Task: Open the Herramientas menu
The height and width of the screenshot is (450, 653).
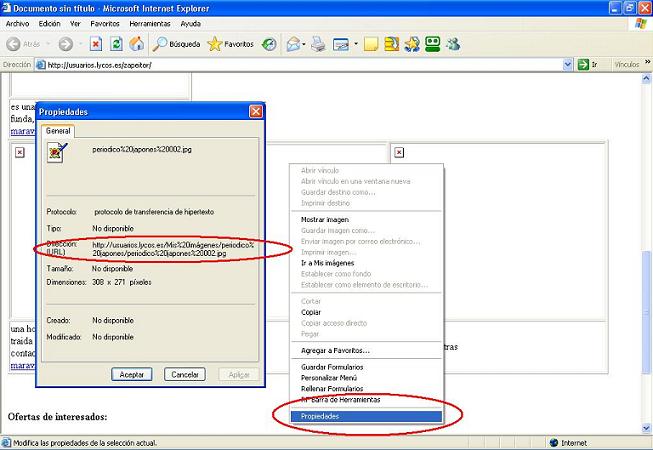Action: (150, 23)
